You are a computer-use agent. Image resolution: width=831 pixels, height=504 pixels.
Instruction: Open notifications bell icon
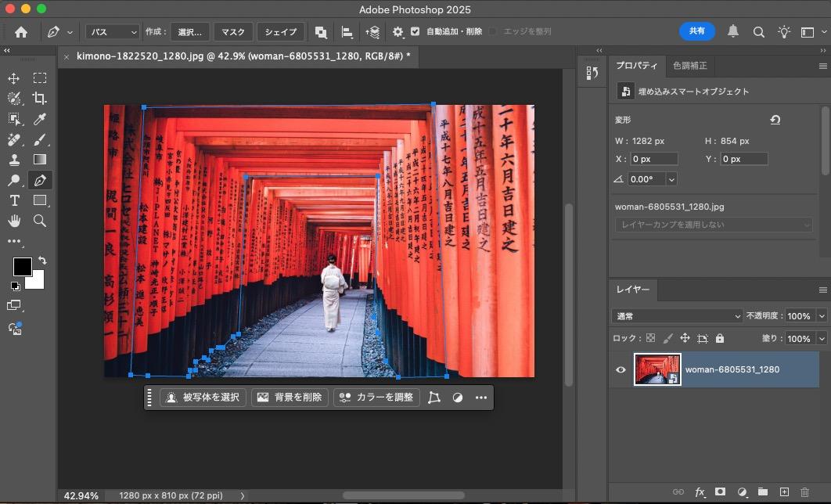coord(733,32)
